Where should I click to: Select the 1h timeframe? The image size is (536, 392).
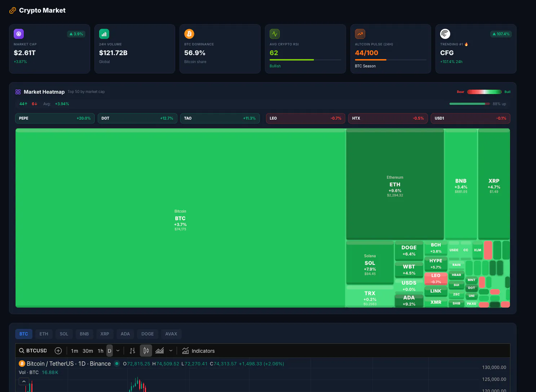101,351
